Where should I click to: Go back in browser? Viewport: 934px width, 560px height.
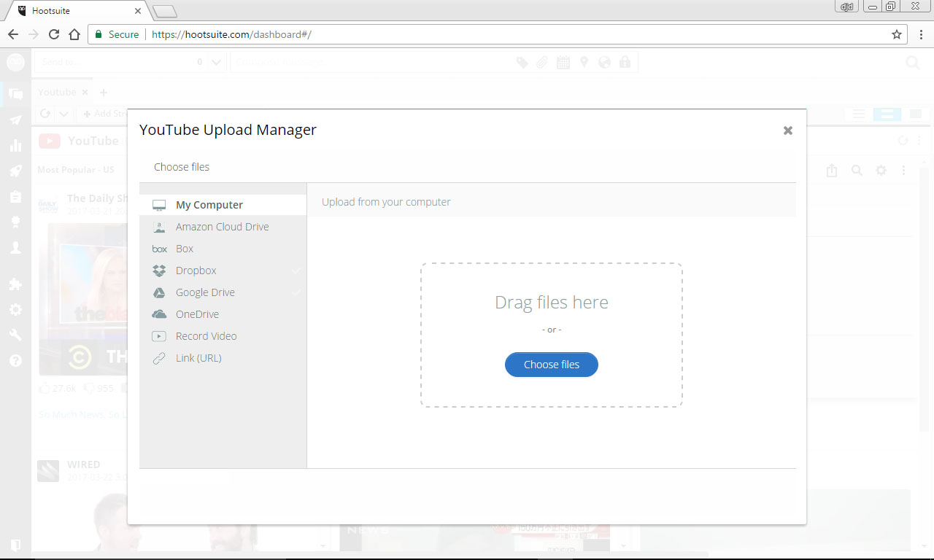13,34
